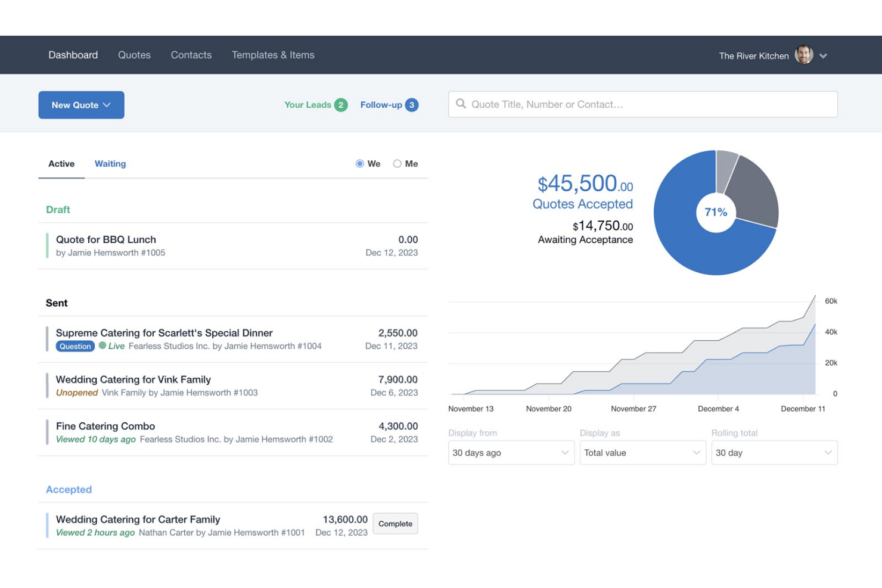Click the Follow-up counter badge showing 3

tap(411, 104)
